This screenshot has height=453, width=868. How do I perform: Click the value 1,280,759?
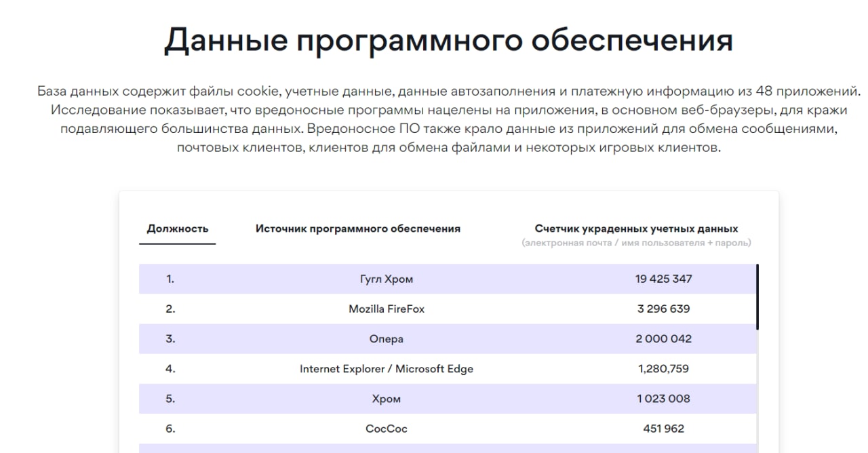click(663, 369)
